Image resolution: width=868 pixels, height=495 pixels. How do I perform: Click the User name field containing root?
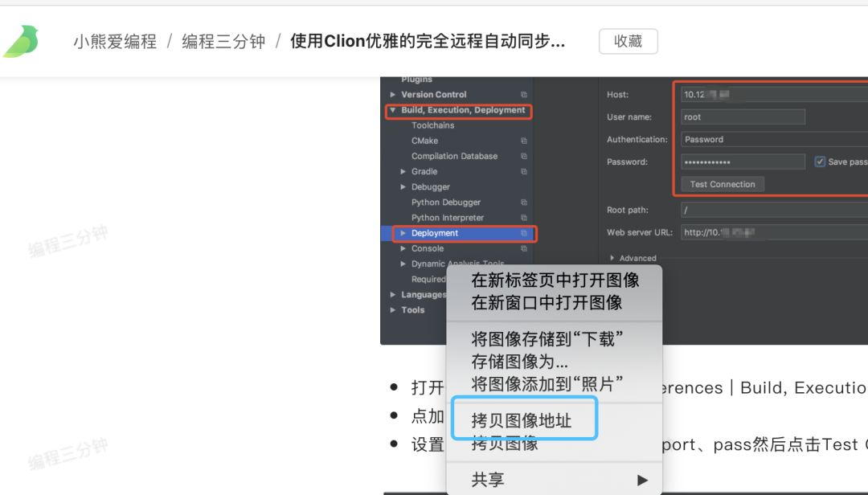[743, 117]
